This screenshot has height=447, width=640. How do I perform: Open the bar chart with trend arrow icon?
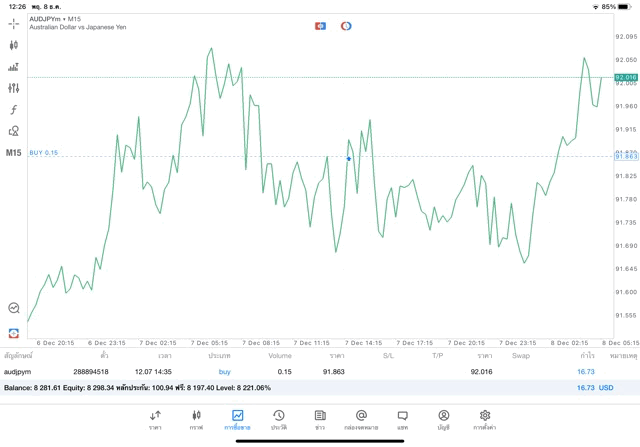(x=13, y=67)
